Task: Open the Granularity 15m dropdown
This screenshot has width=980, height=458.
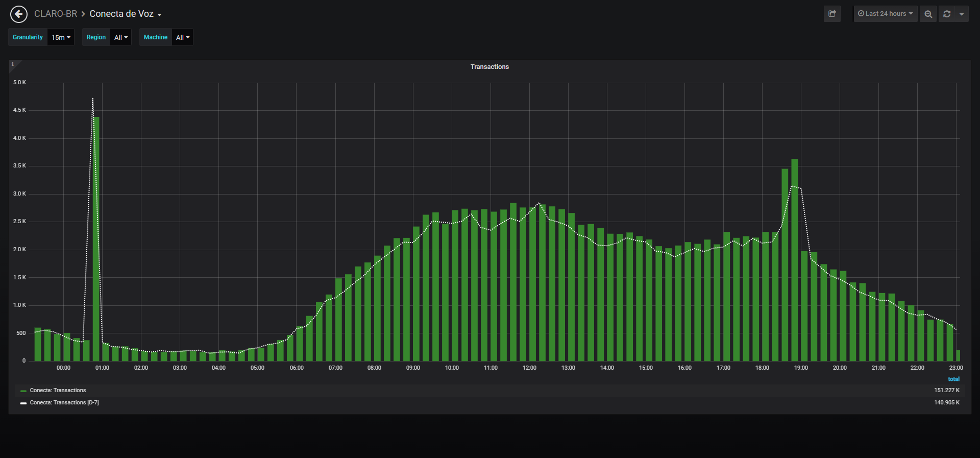Action: point(61,37)
